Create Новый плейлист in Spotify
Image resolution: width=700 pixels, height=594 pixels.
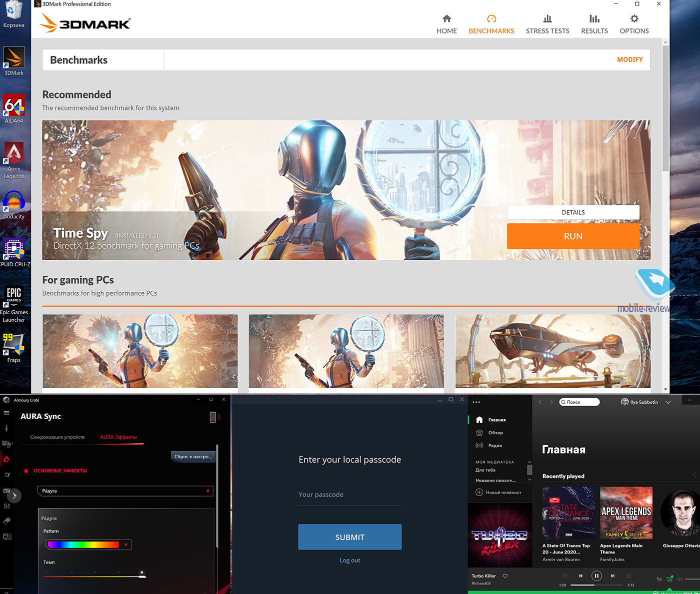(498, 493)
